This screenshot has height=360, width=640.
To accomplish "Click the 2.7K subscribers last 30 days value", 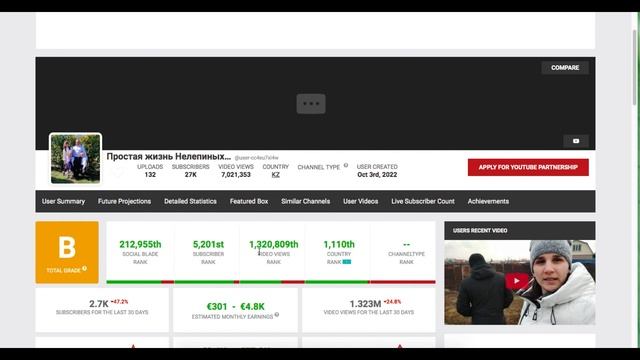I will (99, 304).
